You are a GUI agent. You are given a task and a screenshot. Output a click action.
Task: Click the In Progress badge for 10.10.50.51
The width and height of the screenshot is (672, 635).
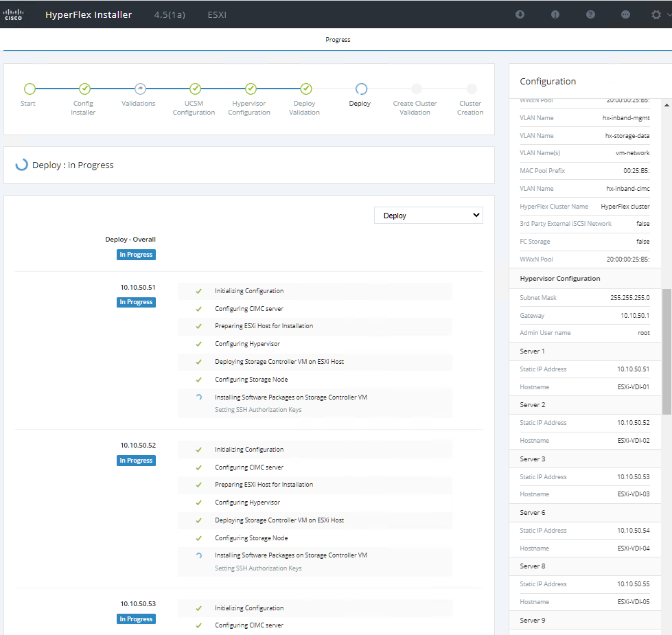point(137,302)
